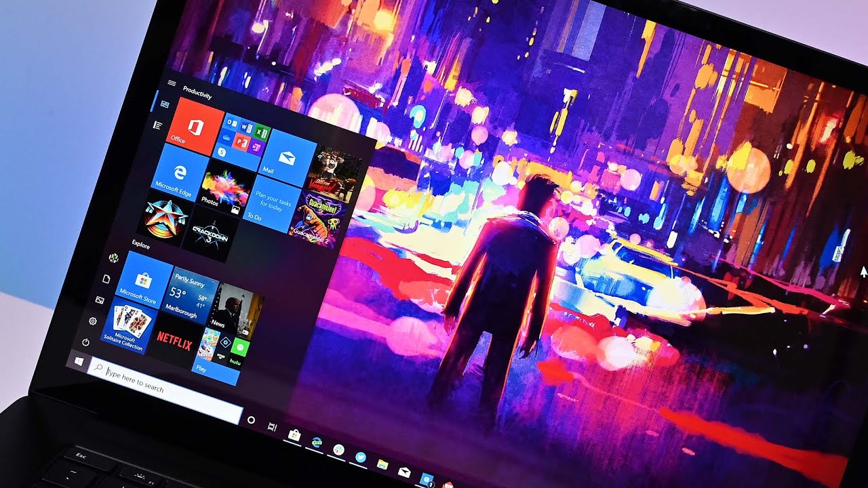Click the Productivity group header
The height and width of the screenshot is (488, 868).
point(197,93)
